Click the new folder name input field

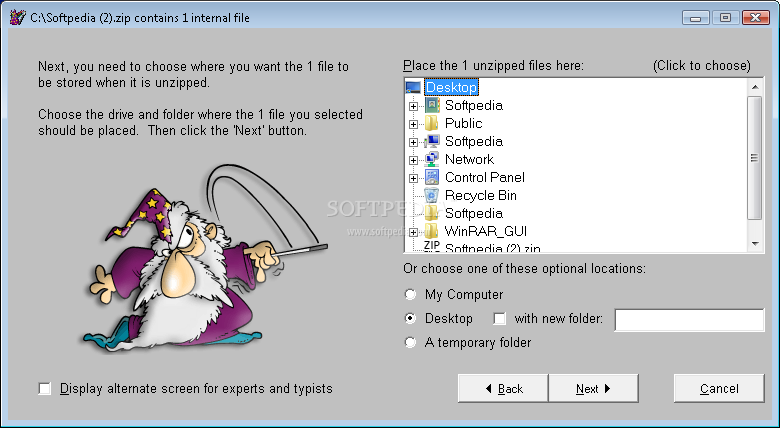[x=689, y=320]
